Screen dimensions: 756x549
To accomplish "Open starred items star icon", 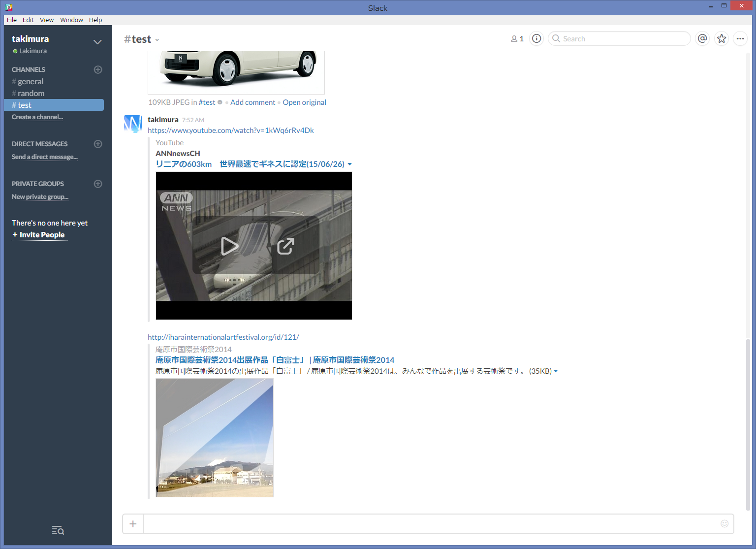I will pyautogui.click(x=722, y=38).
